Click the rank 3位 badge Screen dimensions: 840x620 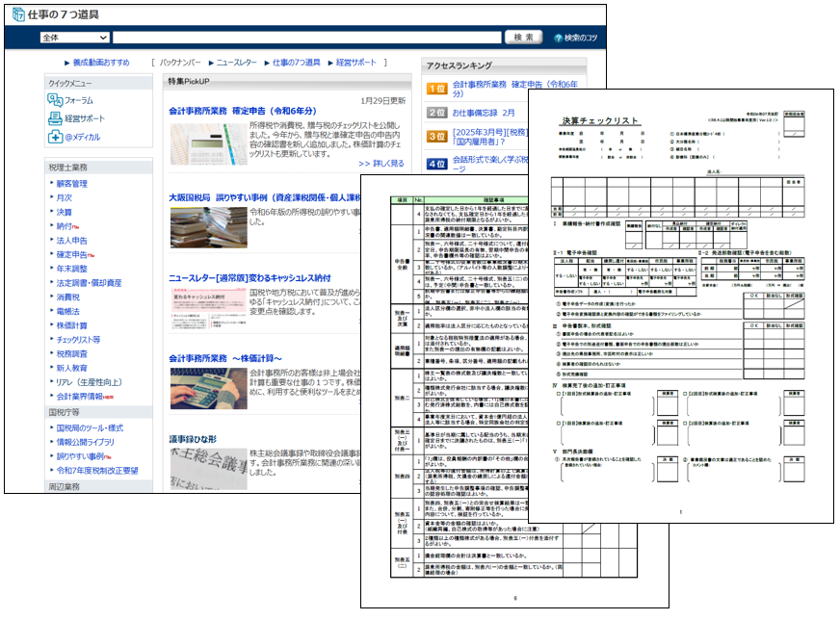435,136
